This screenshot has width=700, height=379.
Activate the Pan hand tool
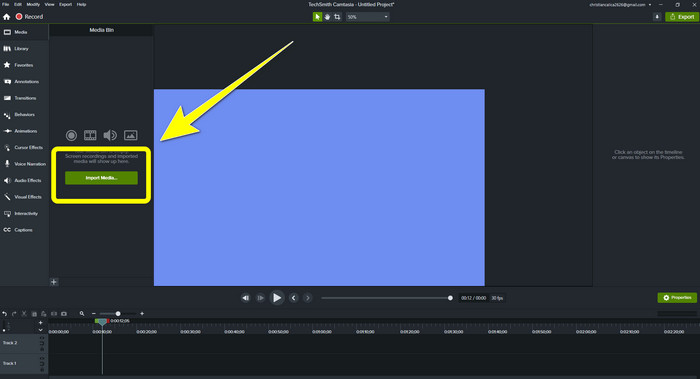coord(327,17)
